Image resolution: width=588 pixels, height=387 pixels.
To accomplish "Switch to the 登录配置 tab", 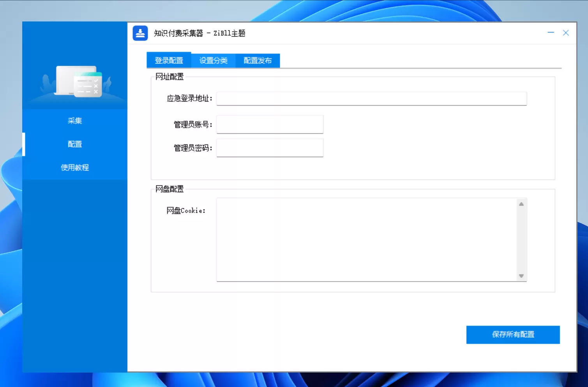I will (169, 60).
